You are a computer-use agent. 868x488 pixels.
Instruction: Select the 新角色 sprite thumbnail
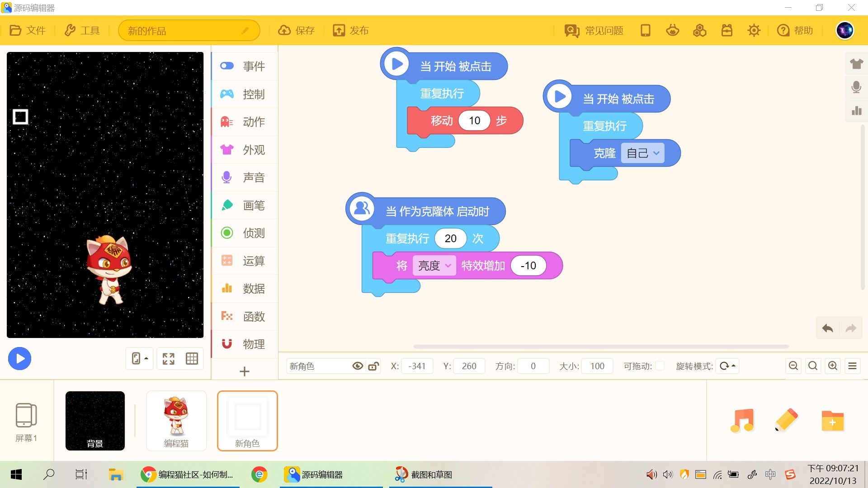(247, 421)
